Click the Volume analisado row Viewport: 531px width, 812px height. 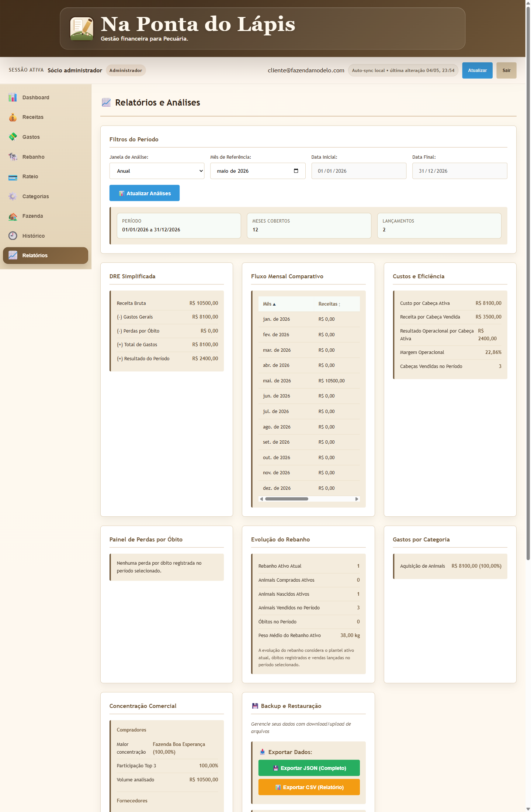[x=167, y=780]
